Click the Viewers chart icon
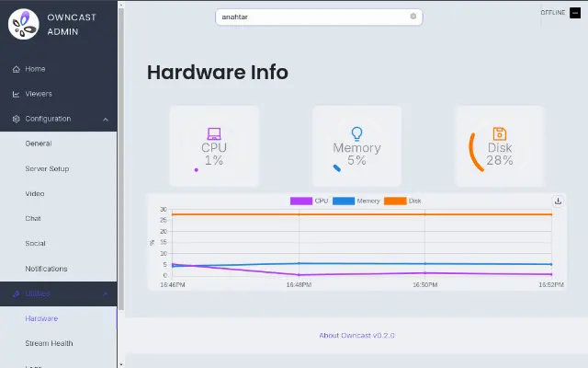The image size is (588, 368). tap(17, 94)
